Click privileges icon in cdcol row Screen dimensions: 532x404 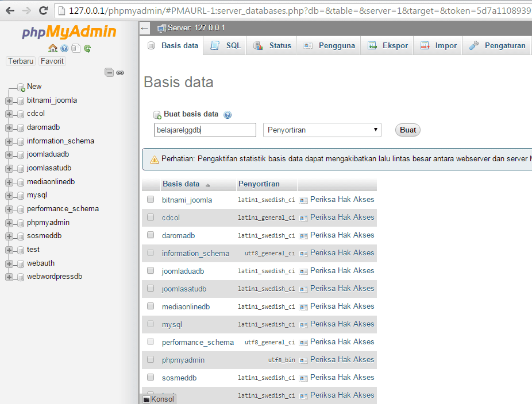click(303, 218)
